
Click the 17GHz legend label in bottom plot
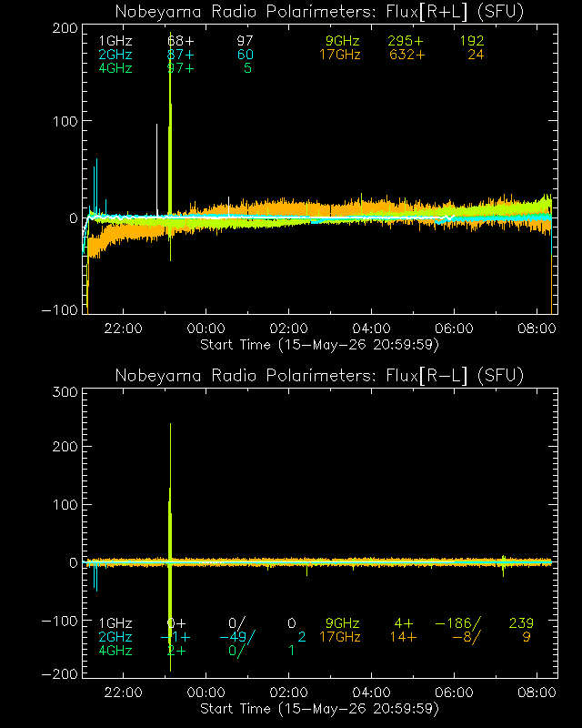[x=340, y=636]
